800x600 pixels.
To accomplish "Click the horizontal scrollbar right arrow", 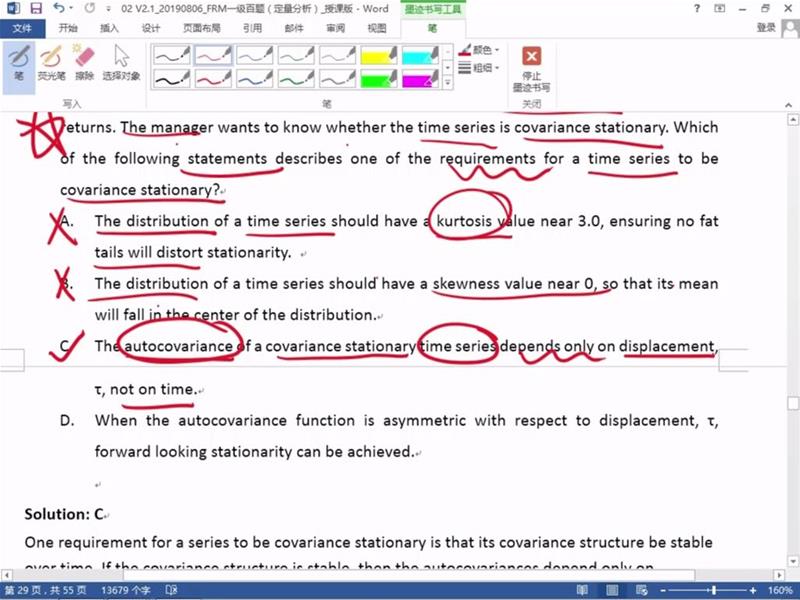I will tap(779, 575).
